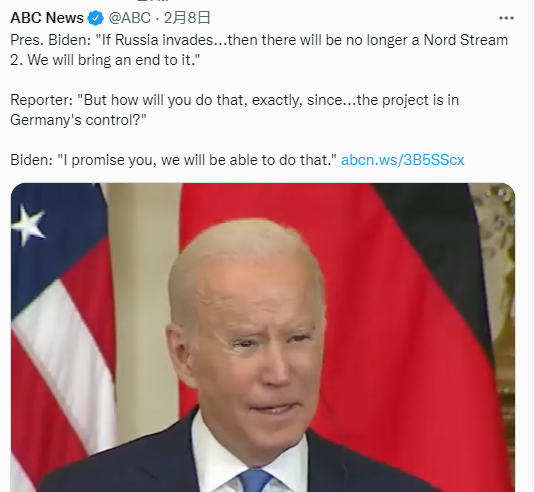The height and width of the screenshot is (492, 534).
Task: Open the ABC News profile name
Action: [x=47, y=18]
